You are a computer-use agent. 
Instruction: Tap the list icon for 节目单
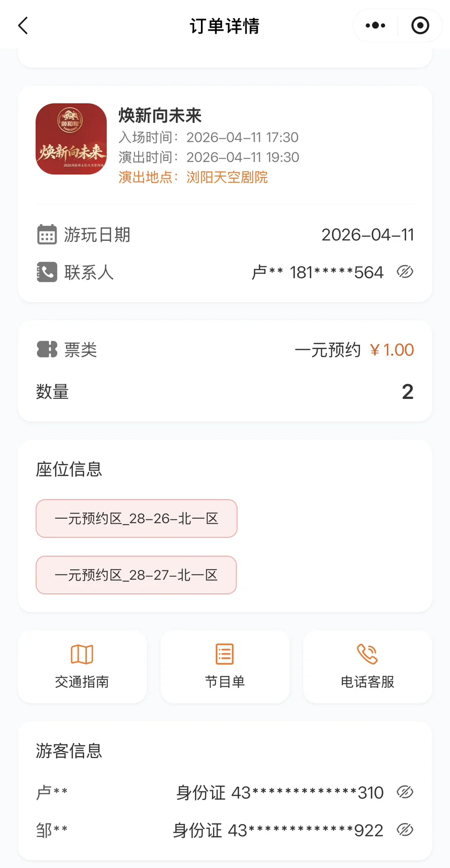pos(225,654)
